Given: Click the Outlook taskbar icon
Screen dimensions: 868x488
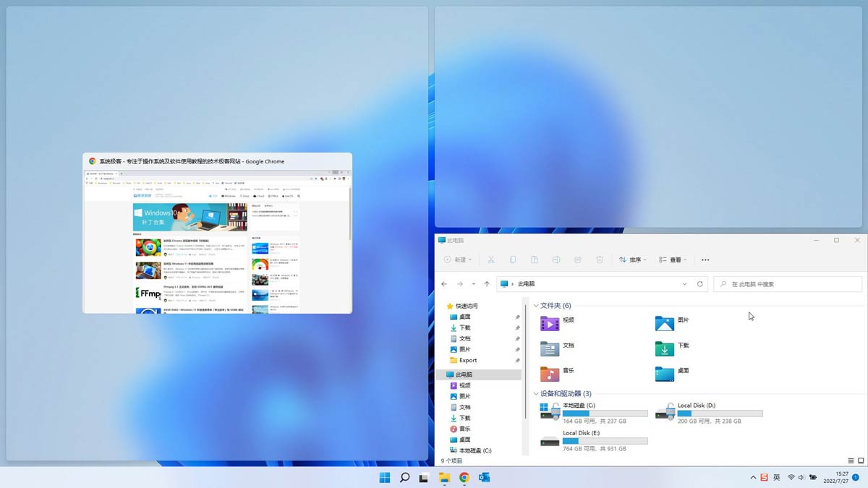Looking at the screenshot, I should click(x=484, y=478).
